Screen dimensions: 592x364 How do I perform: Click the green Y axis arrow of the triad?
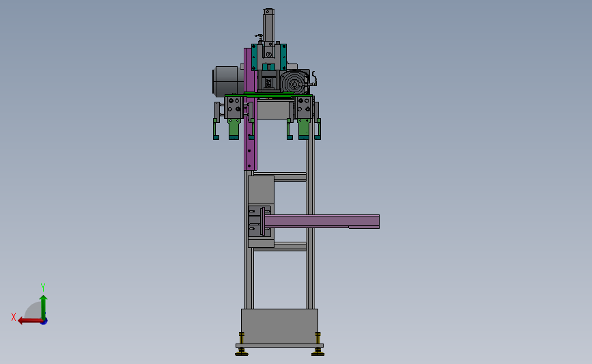pos(44,307)
